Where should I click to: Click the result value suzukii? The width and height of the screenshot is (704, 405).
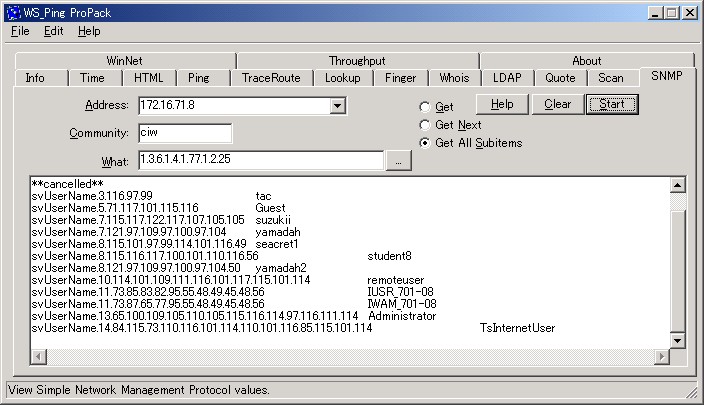[x=273, y=220]
